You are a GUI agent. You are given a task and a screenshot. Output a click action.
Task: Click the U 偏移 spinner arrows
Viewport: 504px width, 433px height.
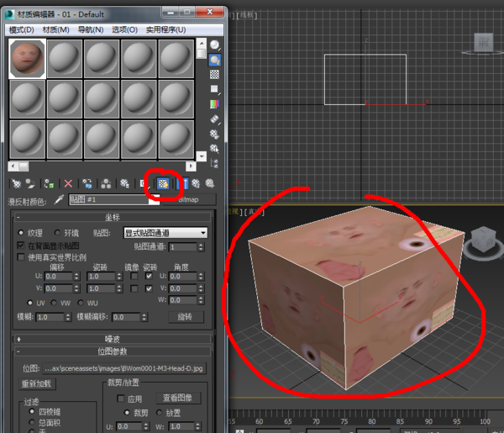click(76, 277)
